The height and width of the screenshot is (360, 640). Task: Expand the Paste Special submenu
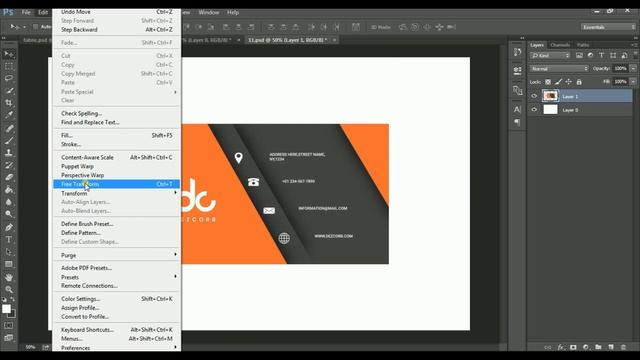click(117, 92)
